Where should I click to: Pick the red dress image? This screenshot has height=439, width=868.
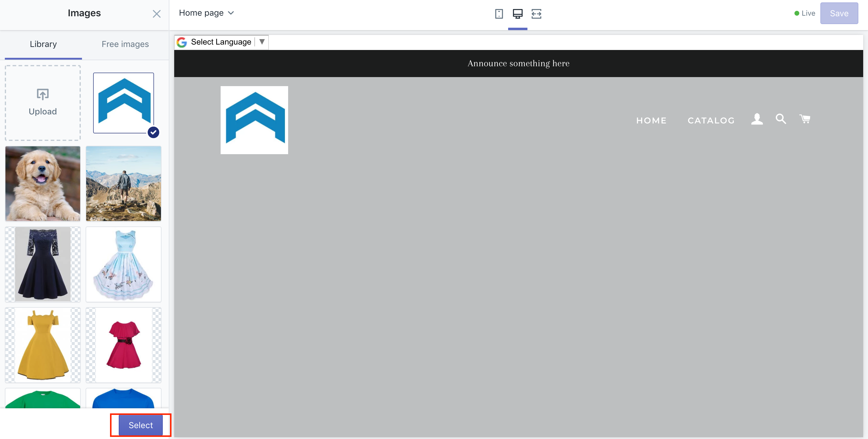pyautogui.click(x=124, y=345)
